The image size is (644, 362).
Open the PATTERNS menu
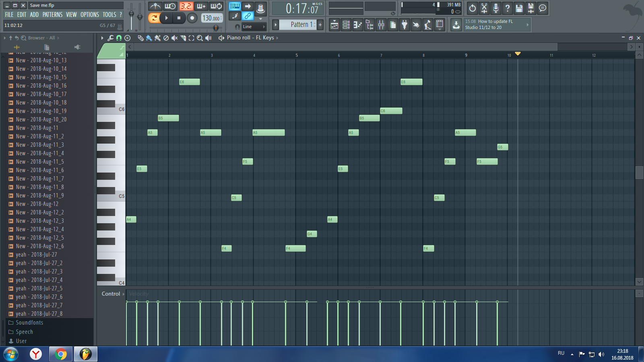coord(52,14)
